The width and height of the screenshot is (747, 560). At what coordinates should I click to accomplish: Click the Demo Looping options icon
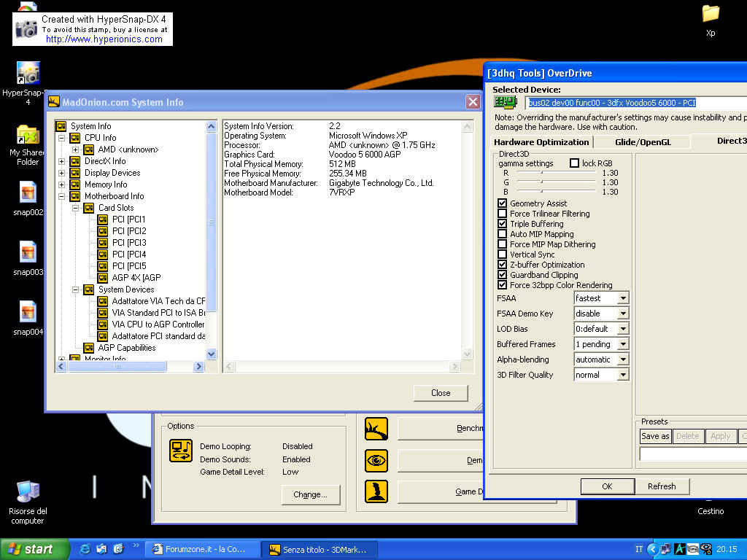(181, 451)
